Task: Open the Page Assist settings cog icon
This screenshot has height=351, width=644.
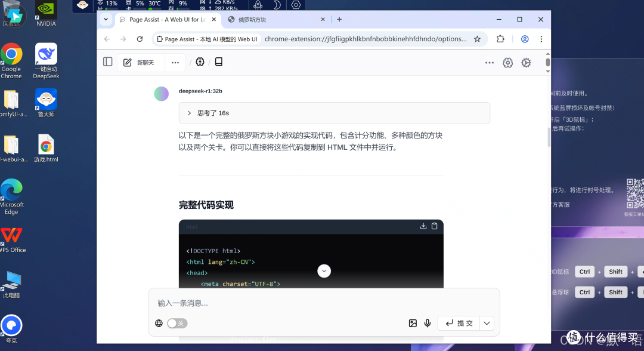Action: (526, 63)
